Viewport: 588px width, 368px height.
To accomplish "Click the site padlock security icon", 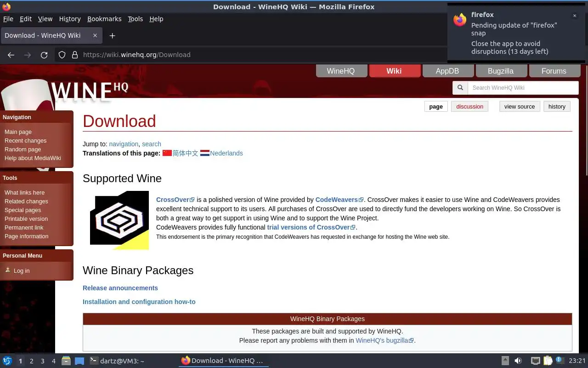I will tap(75, 55).
